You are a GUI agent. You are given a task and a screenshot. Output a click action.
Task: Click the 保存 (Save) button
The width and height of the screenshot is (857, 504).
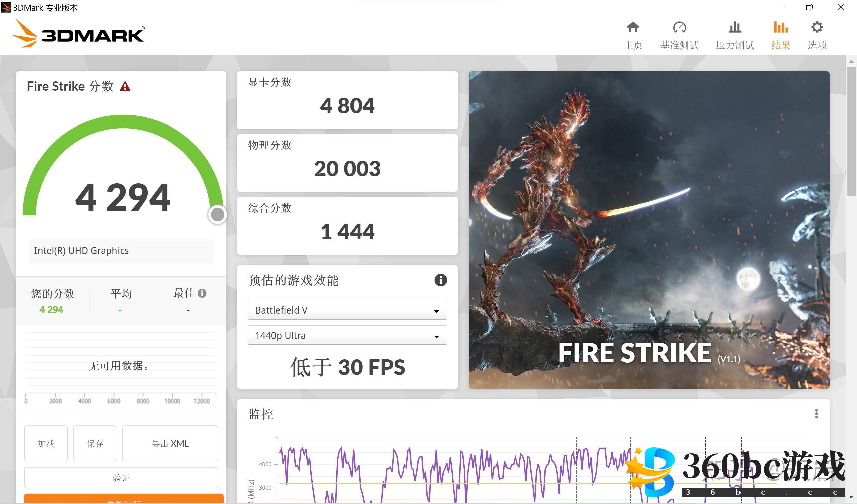tap(94, 443)
